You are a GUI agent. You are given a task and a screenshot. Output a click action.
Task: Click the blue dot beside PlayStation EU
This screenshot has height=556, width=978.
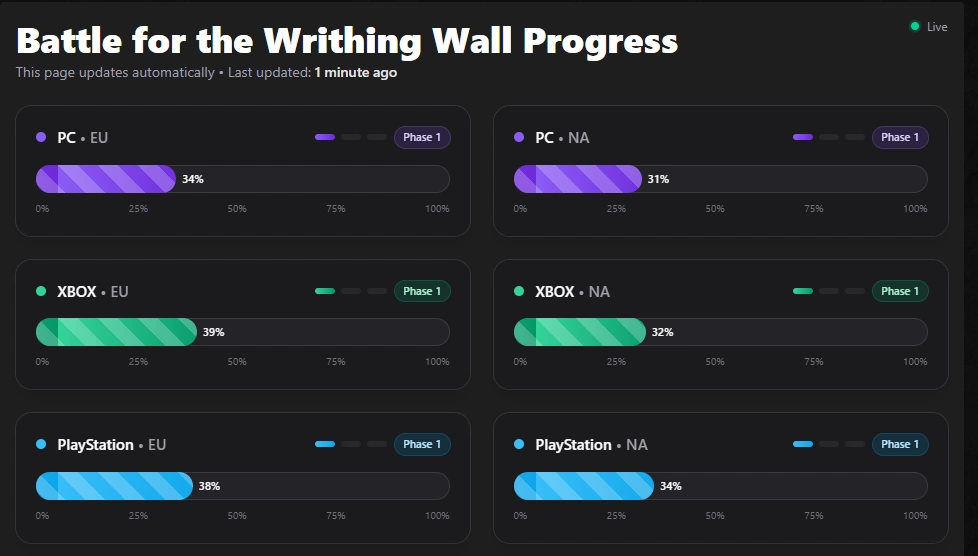click(x=41, y=445)
